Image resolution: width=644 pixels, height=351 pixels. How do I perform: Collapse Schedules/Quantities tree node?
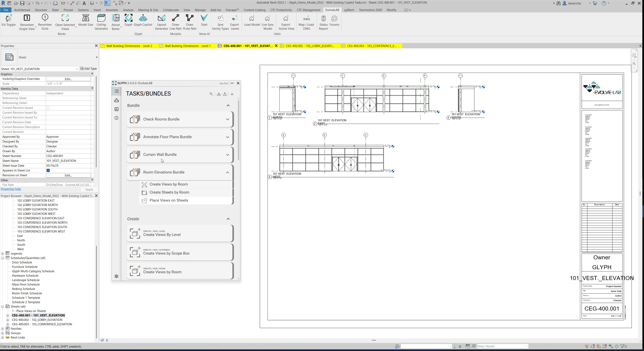[3, 258]
